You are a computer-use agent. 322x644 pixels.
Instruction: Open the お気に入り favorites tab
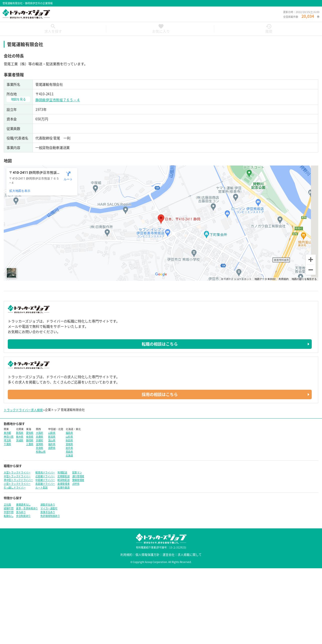coord(161,29)
